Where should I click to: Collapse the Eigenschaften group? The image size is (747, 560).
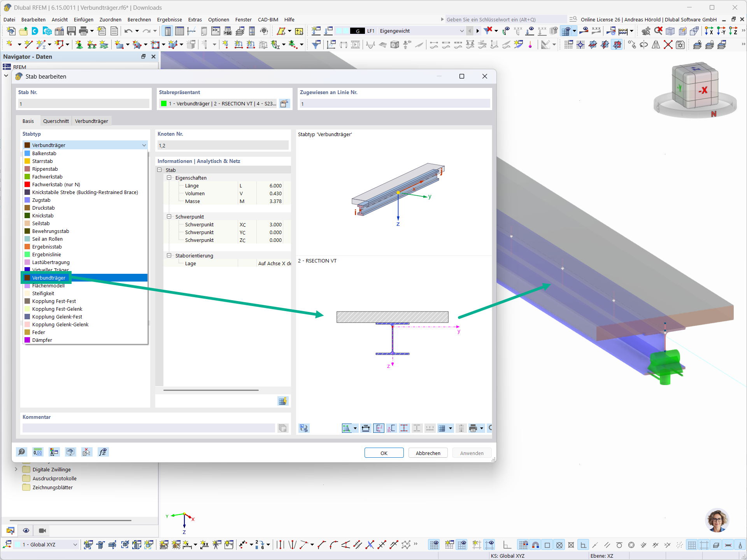click(169, 178)
